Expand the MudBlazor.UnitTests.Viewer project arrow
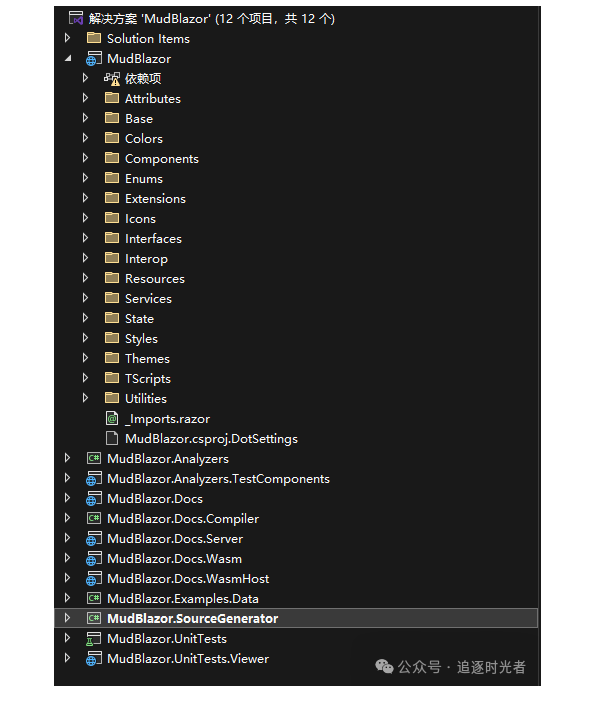This screenshot has width=616, height=701. click(68, 658)
